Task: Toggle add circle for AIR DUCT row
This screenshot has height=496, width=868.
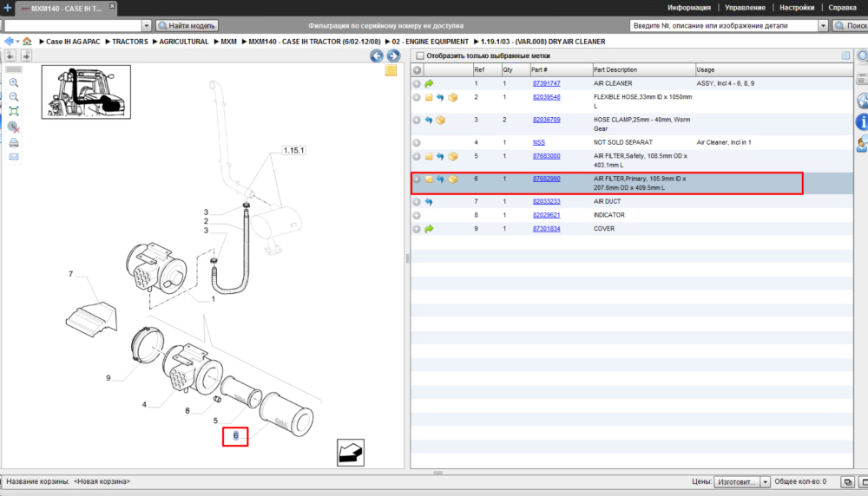Action: pos(417,202)
